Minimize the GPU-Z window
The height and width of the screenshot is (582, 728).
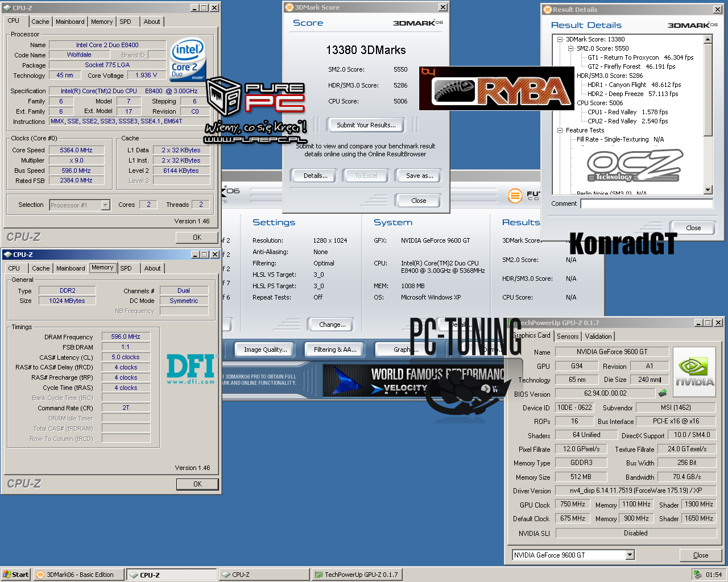pyautogui.click(x=699, y=323)
